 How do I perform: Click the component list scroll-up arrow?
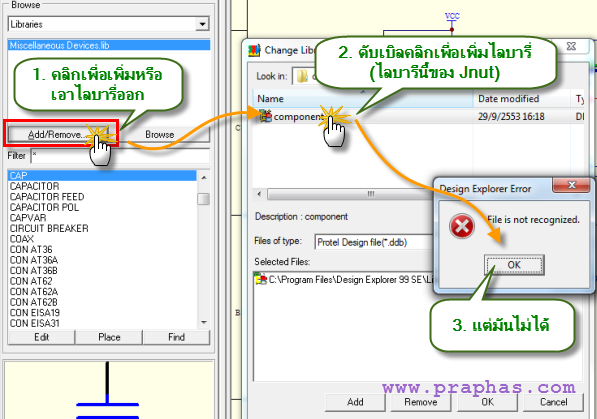click(204, 177)
